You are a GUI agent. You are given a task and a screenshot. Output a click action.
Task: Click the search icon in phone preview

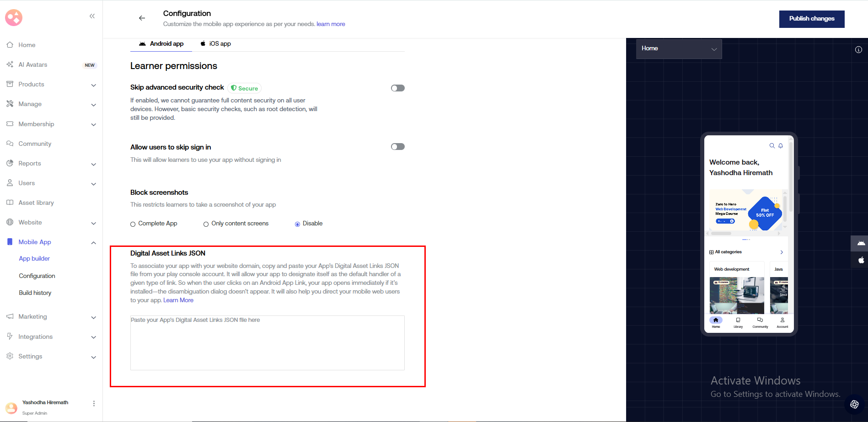pos(772,146)
